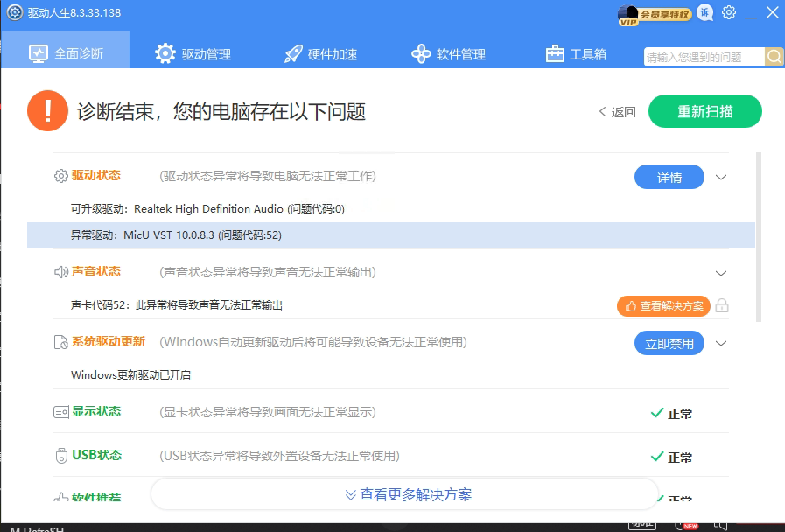Open the 全面诊断 diagnosis panel icon
Image resolution: width=785 pixels, height=532 pixels.
[39, 53]
